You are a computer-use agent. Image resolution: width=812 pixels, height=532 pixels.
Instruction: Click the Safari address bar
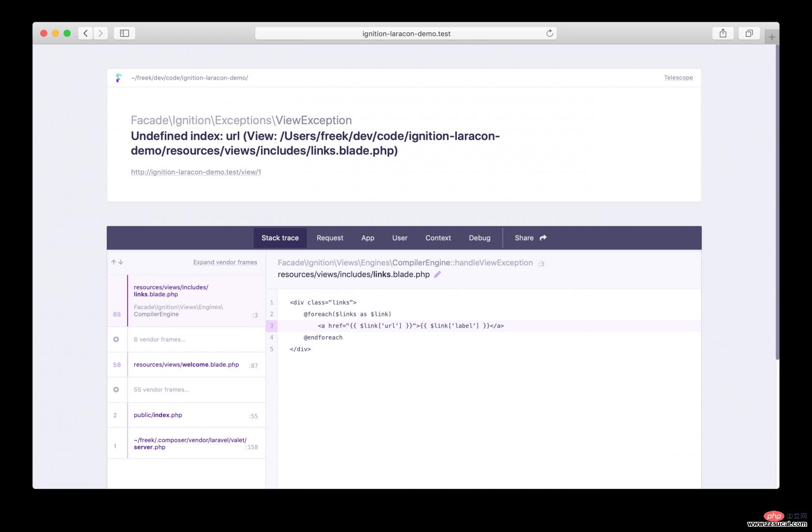pyautogui.click(x=406, y=33)
